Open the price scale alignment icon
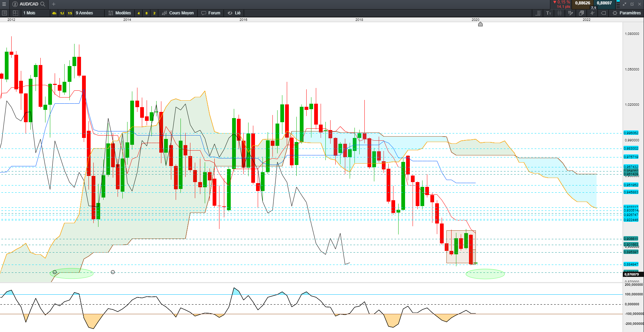The height and width of the screenshot is (332, 644). coord(538,13)
